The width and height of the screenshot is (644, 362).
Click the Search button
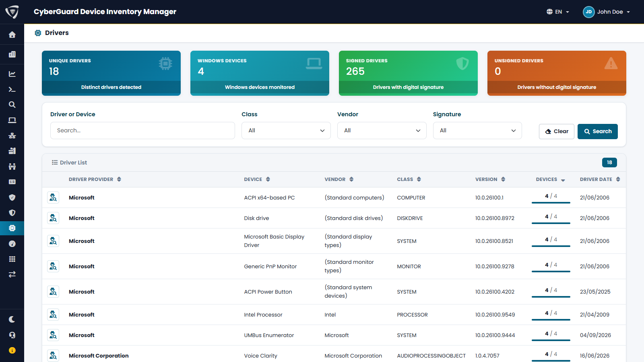pyautogui.click(x=598, y=132)
